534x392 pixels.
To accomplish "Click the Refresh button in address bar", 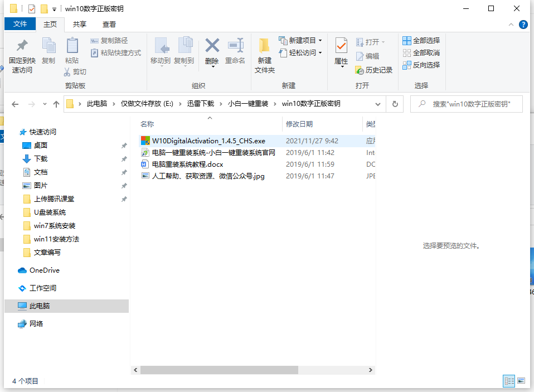I will pyautogui.click(x=395, y=104).
